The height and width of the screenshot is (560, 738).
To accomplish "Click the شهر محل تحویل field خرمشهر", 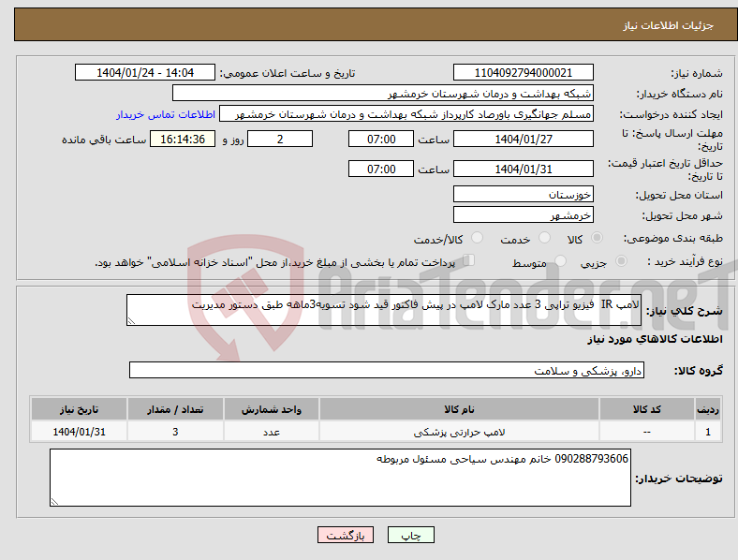I will click(523, 214).
